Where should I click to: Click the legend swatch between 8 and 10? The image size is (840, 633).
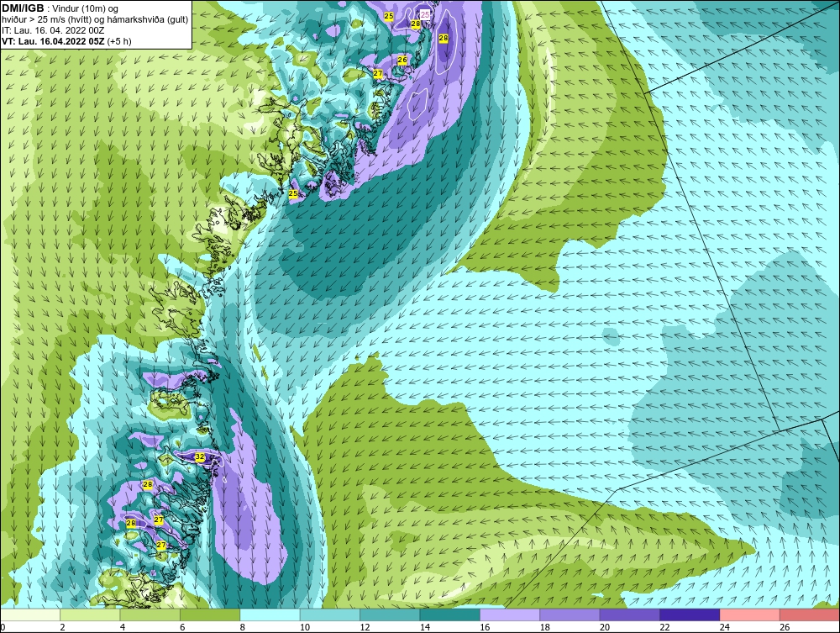[x=270, y=615]
